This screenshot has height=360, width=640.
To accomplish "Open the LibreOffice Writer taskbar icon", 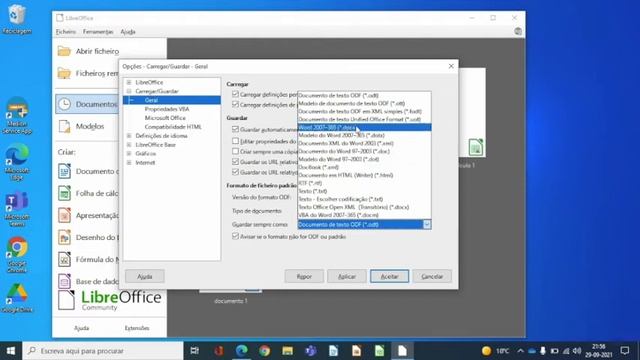I will (333, 351).
